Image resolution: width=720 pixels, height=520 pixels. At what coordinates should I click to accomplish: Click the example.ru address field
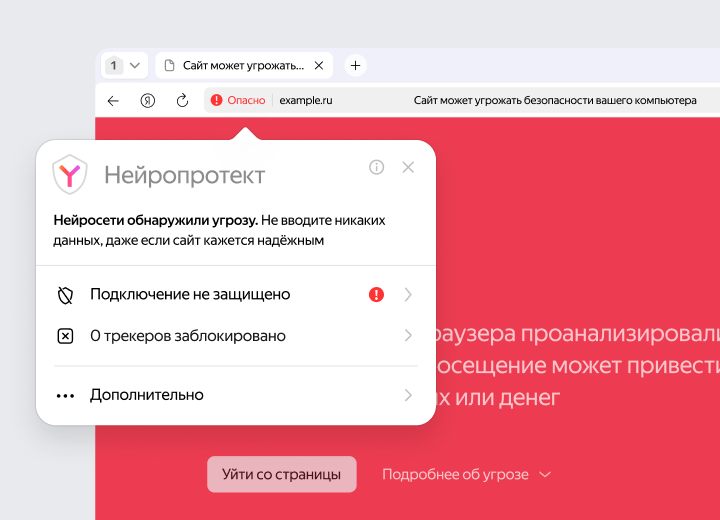pyautogui.click(x=306, y=100)
